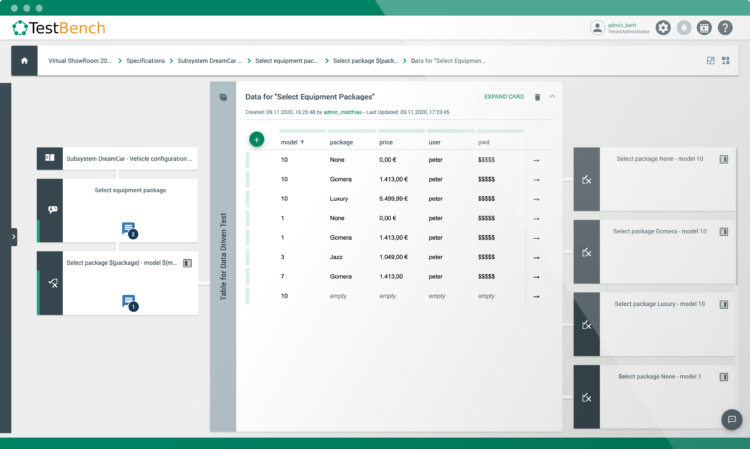This screenshot has width=750, height=449.
Task: Open the calendar-like icon next to bell
Action: [x=704, y=28]
